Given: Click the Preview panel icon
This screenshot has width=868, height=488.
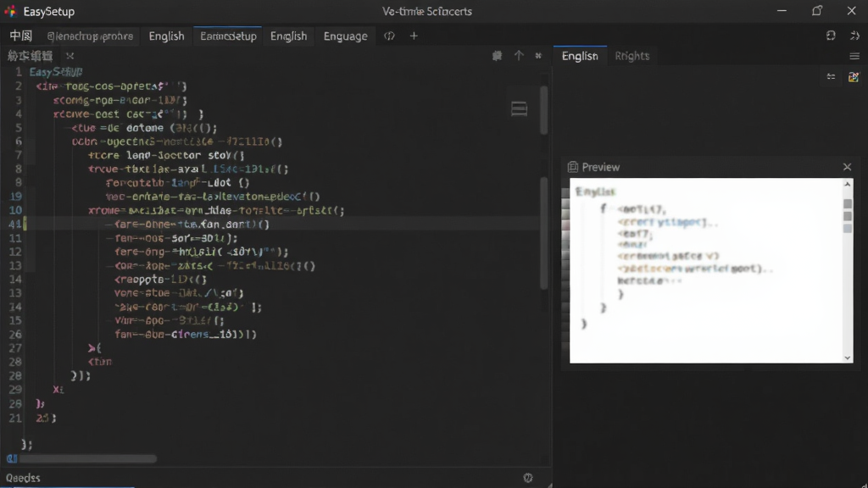Looking at the screenshot, I should coord(573,167).
